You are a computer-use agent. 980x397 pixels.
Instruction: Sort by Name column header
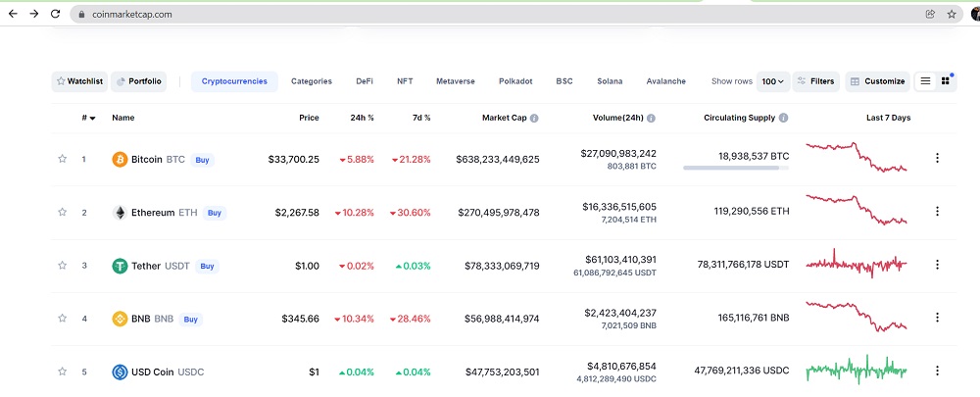tap(123, 118)
